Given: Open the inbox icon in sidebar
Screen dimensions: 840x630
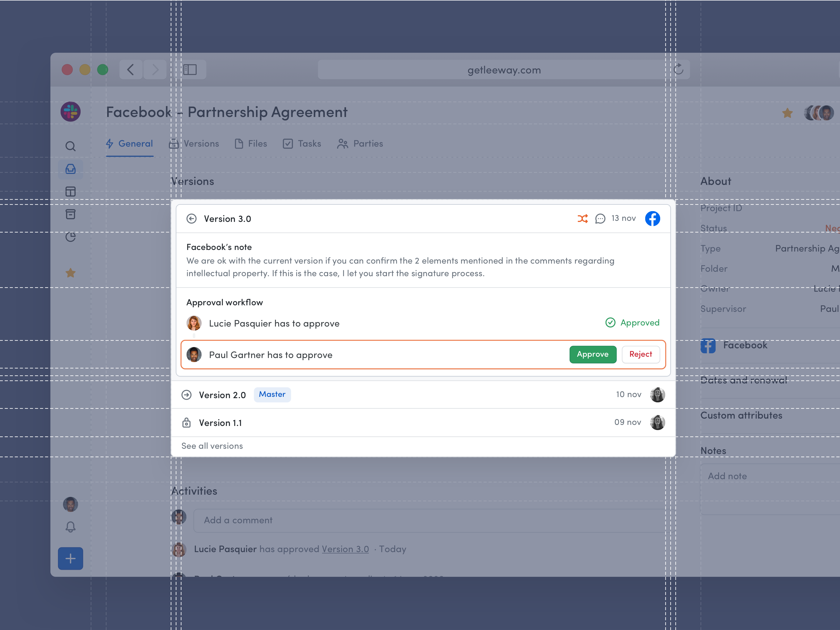Looking at the screenshot, I should (x=70, y=169).
